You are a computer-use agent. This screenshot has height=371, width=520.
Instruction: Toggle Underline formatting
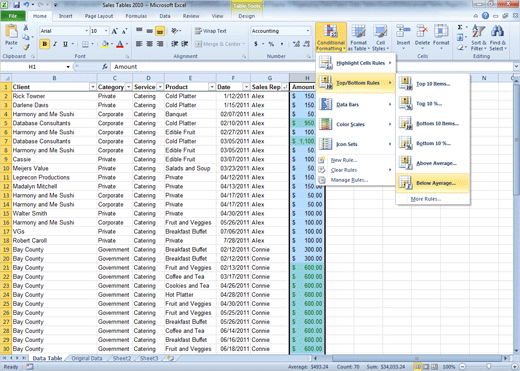[65, 44]
